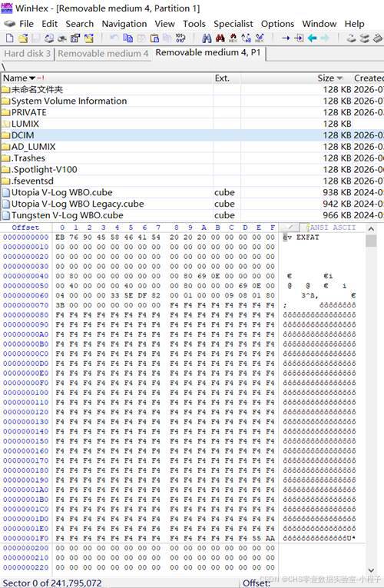The width and height of the screenshot is (384, 588).
Task: Click the Find Text binoculars icon
Action: [207, 38]
